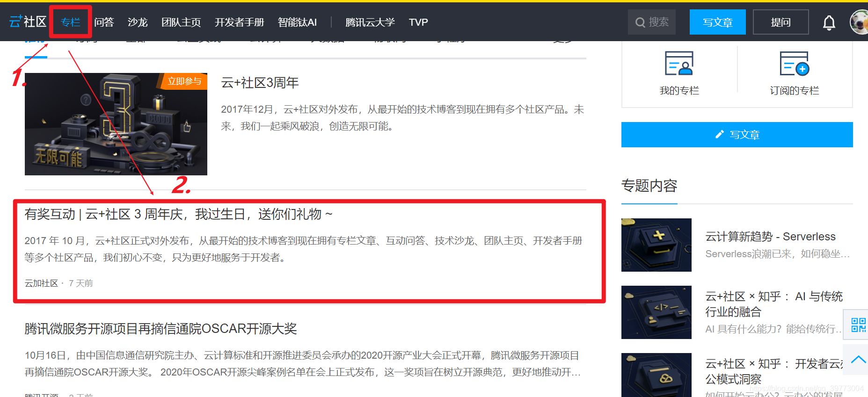This screenshot has height=397, width=868.
Task: Open 腾讯云大学 link
Action: (370, 22)
